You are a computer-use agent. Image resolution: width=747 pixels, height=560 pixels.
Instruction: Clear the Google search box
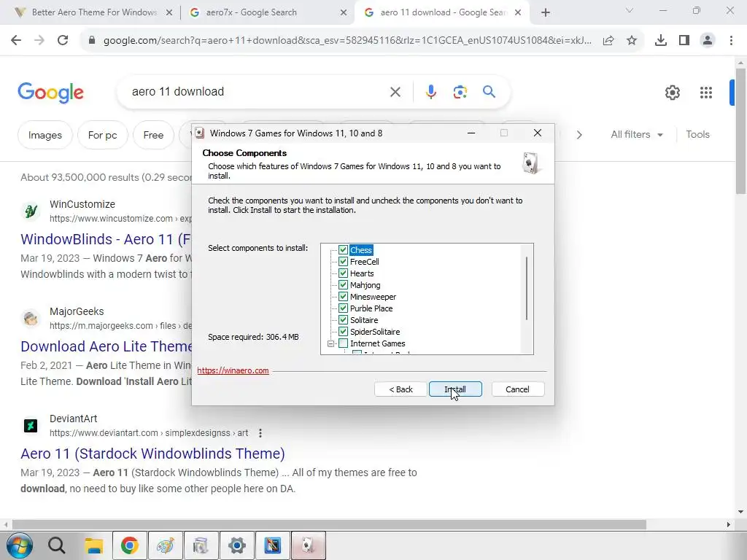(395, 92)
